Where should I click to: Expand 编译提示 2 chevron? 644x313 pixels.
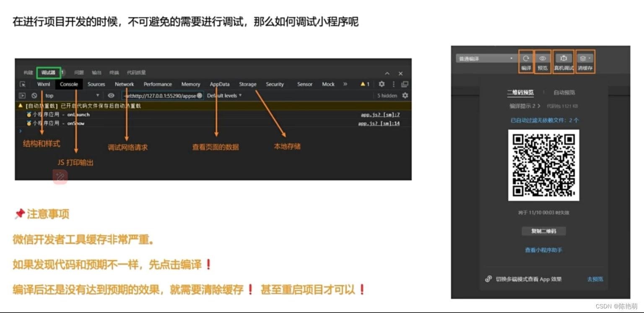[x=539, y=106]
